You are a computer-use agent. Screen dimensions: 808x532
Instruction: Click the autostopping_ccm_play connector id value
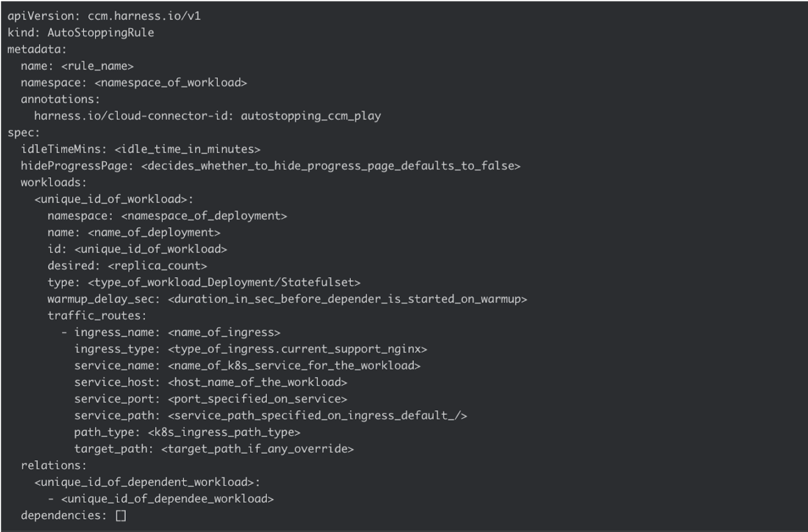coord(311,116)
